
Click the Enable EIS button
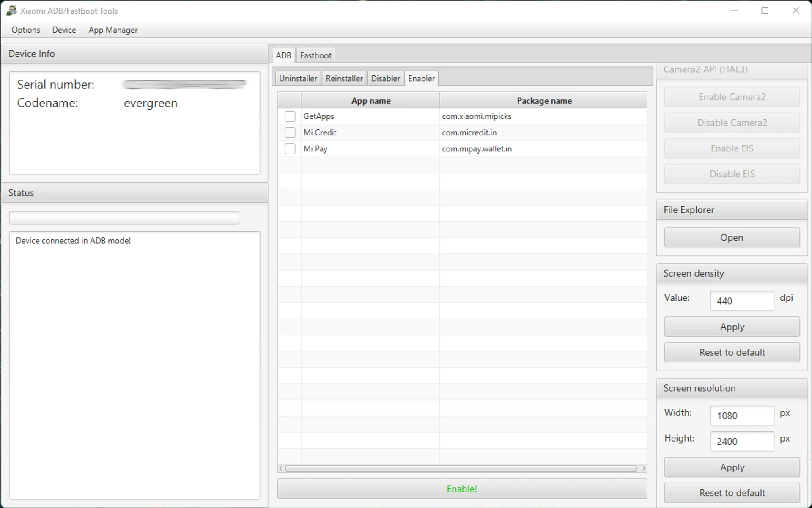[732, 148]
